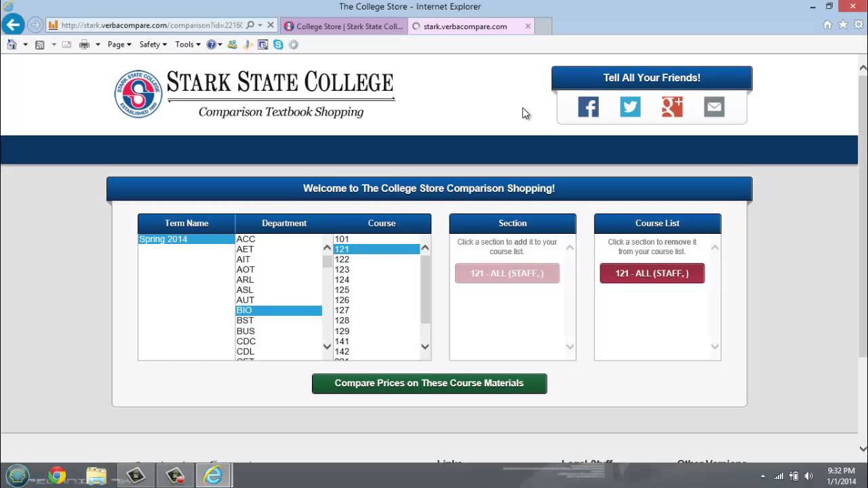
Task: Open the Home icon in command bar
Action: [x=12, y=45]
